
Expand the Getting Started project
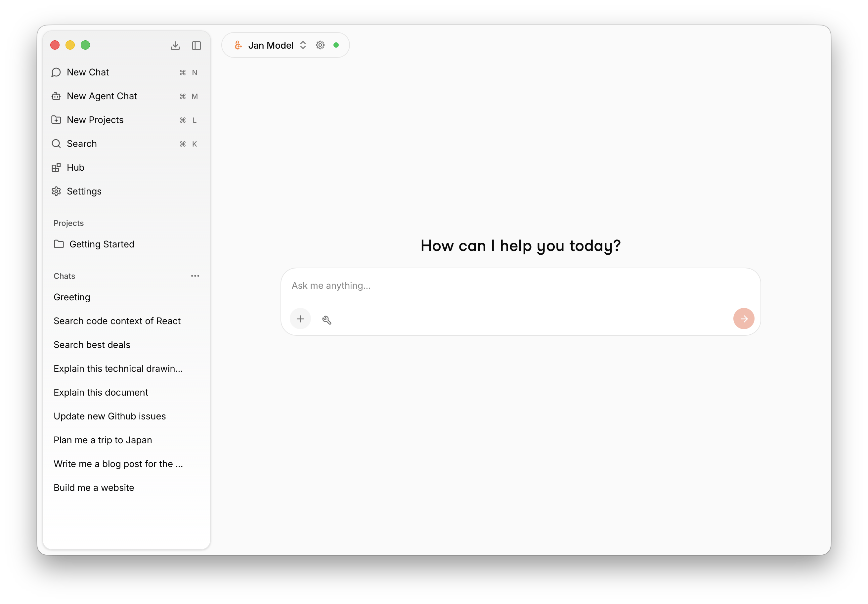(x=102, y=244)
